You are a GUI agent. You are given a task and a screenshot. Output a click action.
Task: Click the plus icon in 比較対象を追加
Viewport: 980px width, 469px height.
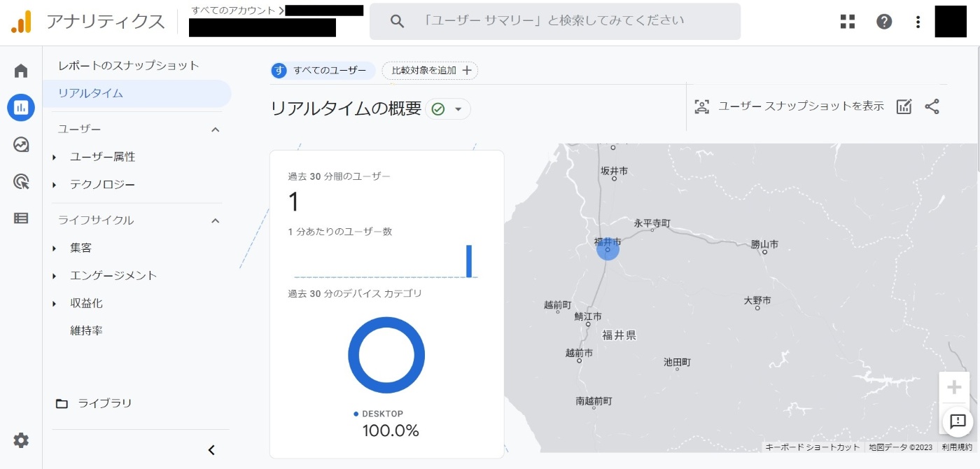468,70
